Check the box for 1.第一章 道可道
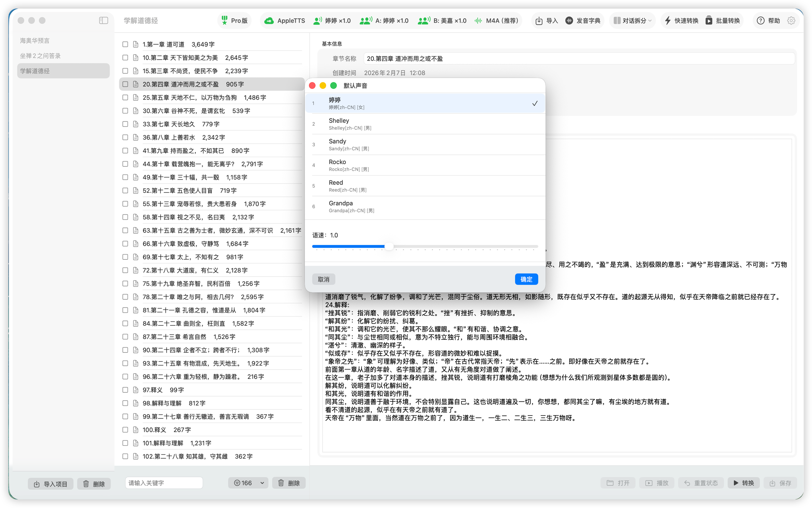The height and width of the screenshot is (508, 812). pyautogui.click(x=125, y=44)
